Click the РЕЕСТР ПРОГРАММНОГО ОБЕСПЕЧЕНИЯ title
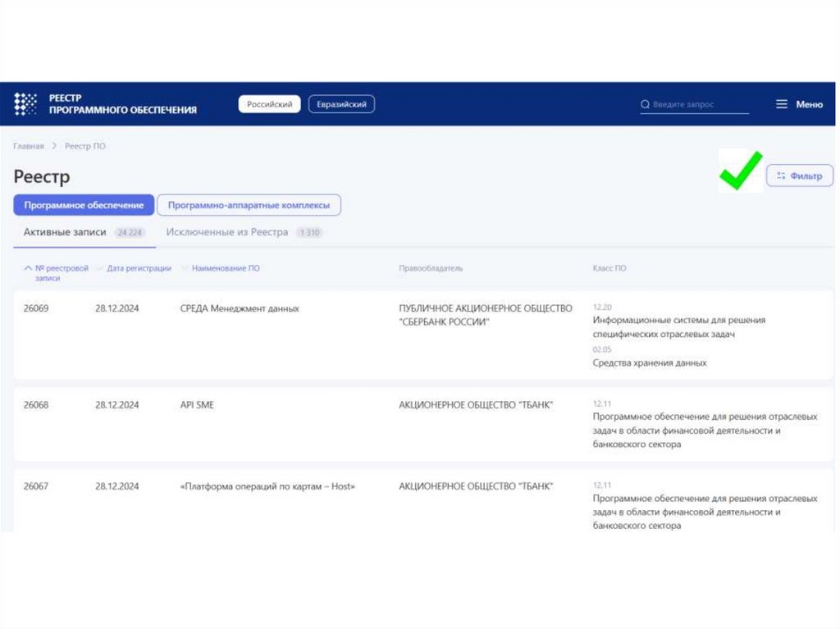 click(x=123, y=104)
